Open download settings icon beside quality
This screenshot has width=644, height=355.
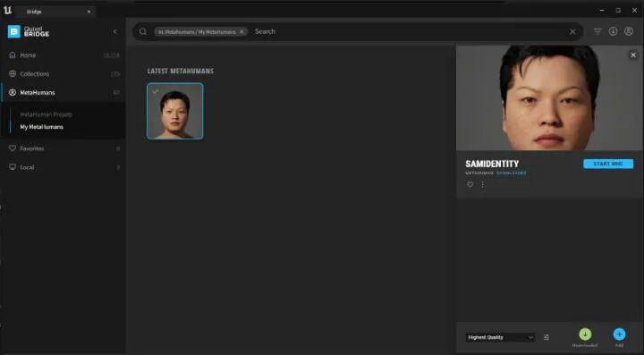547,337
